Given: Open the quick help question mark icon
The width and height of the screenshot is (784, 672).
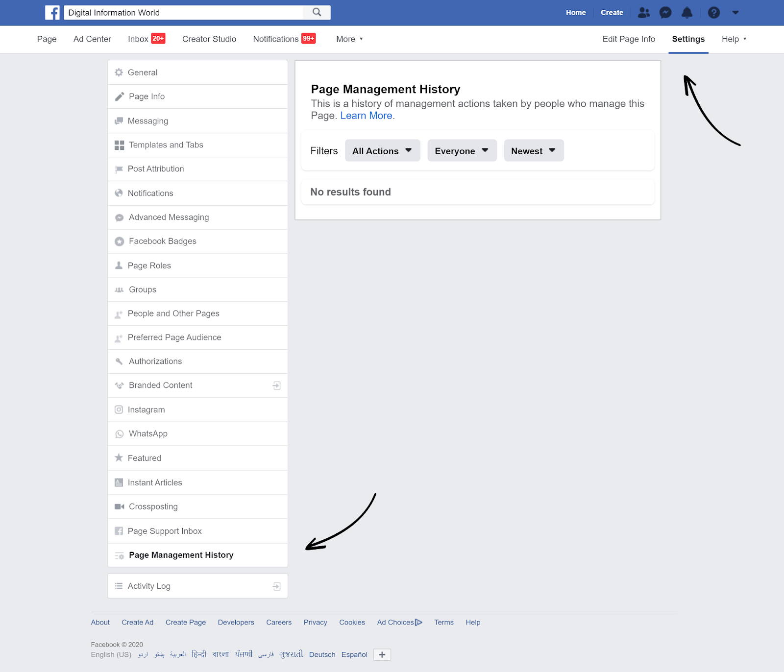Looking at the screenshot, I should pyautogui.click(x=714, y=12).
